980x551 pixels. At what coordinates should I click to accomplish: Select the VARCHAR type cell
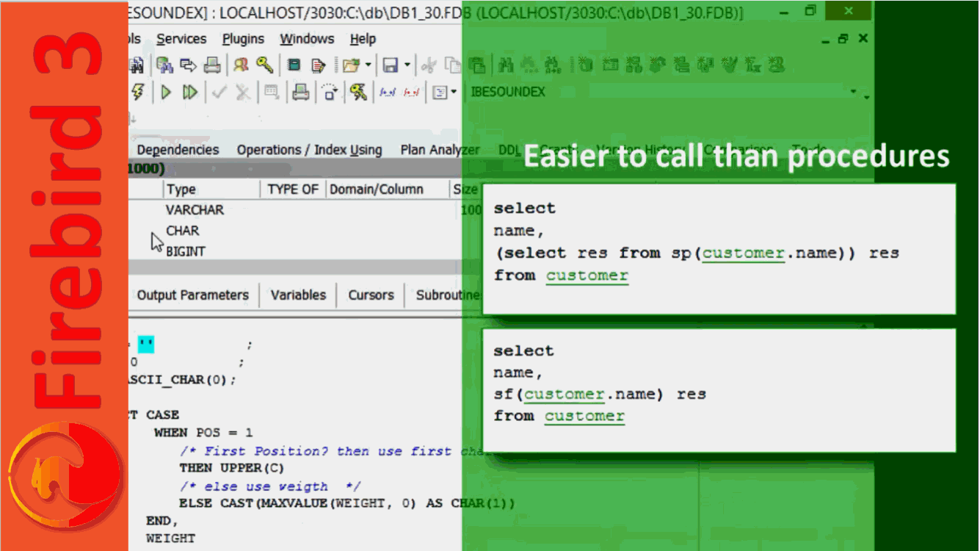point(195,210)
